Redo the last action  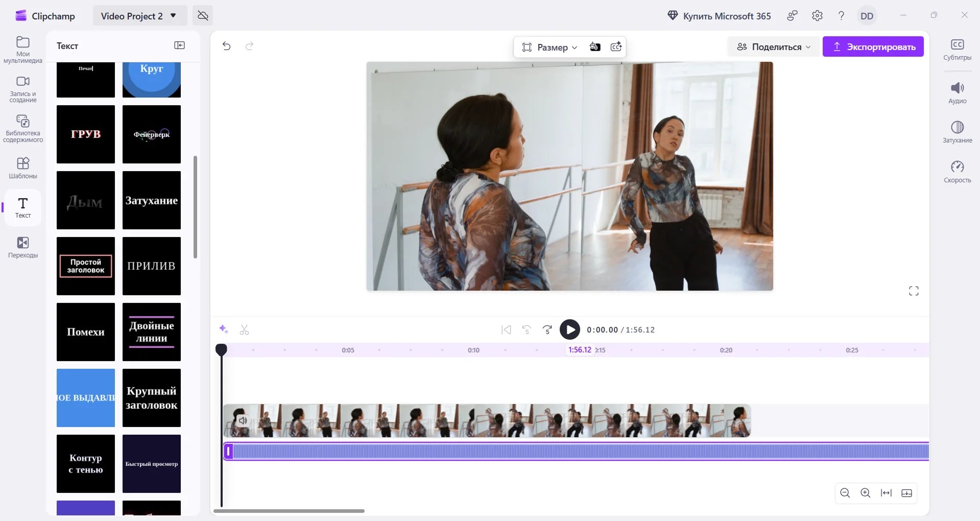click(x=249, y=46)
